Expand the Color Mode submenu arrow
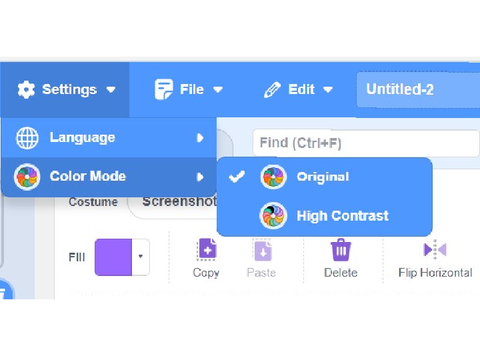Viewport: 480px width, 360px height. tap(200, 177)
